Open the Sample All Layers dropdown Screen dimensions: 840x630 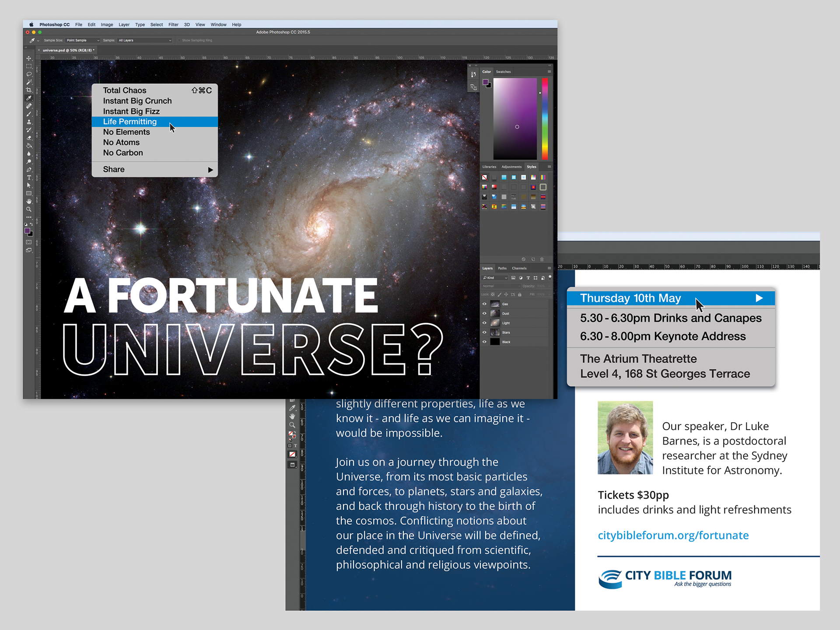pyautogui.click(x=145, y=40)
